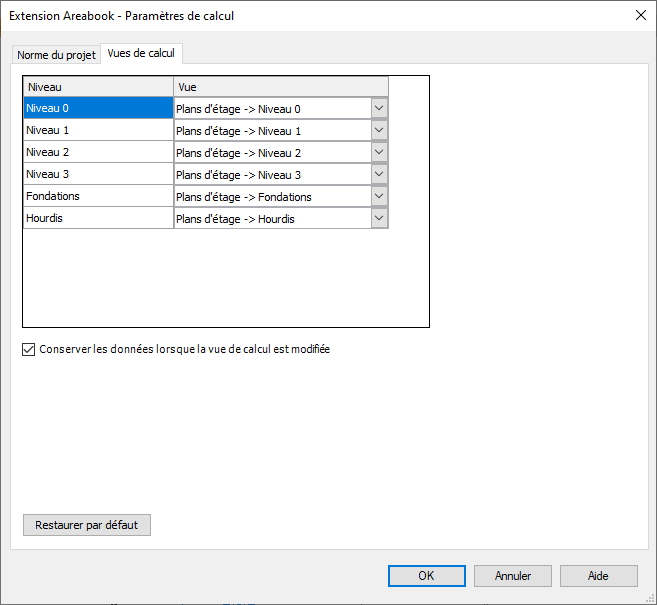Click the Niveau column header
The width and height of the screenshot is (657, 605).
coord(98,87)
